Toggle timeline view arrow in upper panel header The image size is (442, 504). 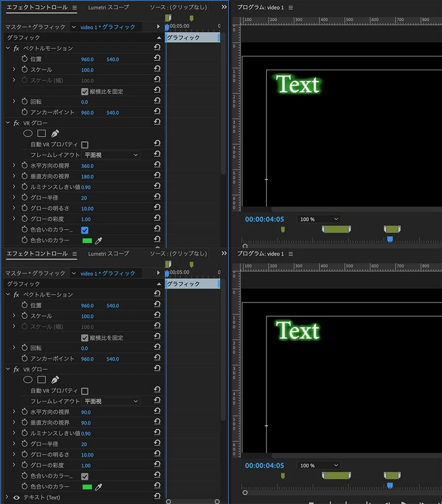(158, 27)
